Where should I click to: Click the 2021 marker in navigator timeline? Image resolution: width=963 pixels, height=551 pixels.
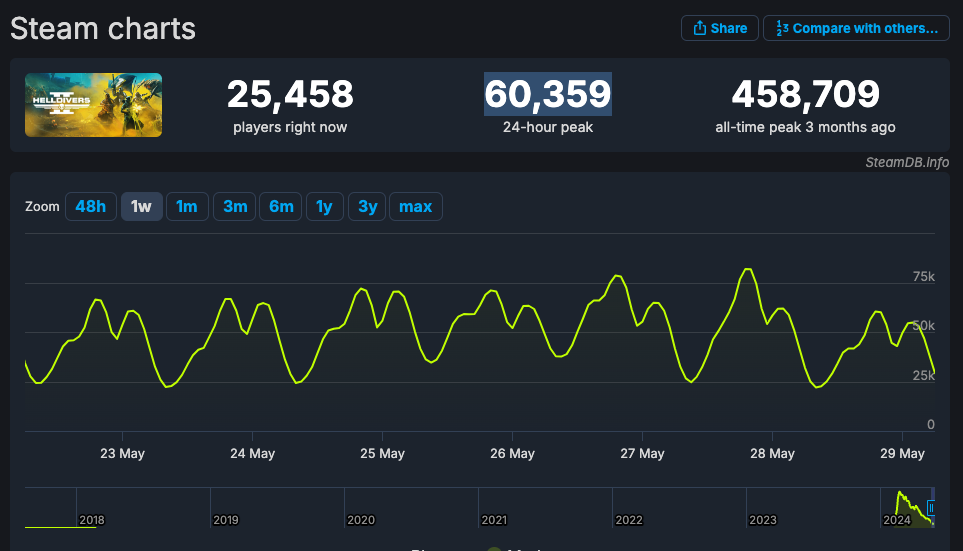tap(494, 520)
